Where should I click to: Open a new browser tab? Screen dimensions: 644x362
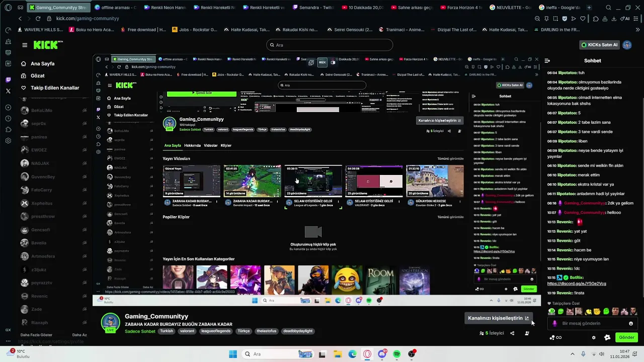[x=589, y=8]
